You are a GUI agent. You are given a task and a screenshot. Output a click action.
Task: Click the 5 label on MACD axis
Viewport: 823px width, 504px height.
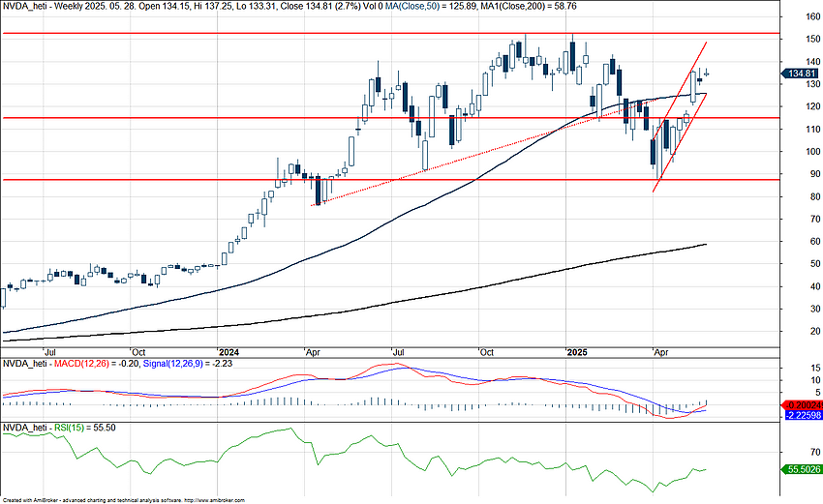818,393
